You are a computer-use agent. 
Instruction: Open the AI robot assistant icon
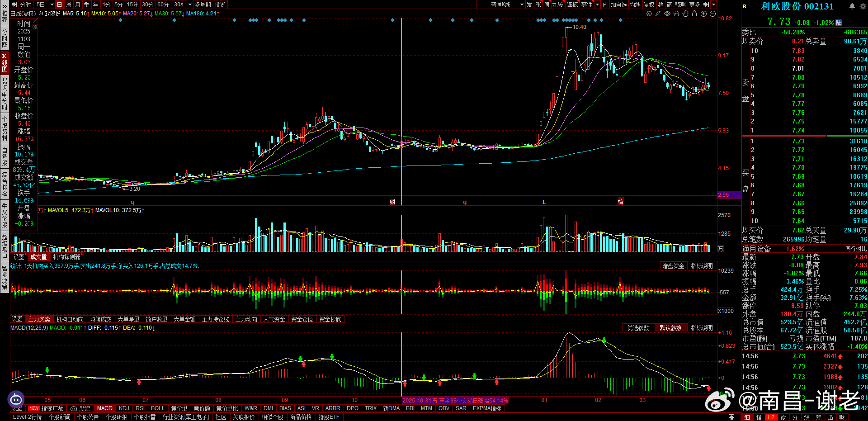tap(16, 399)
